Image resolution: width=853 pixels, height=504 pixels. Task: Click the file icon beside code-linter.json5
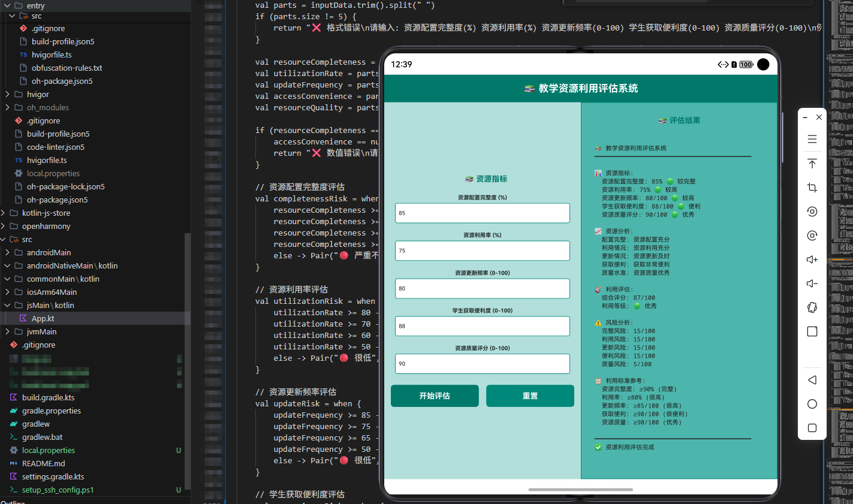(19, 147)
